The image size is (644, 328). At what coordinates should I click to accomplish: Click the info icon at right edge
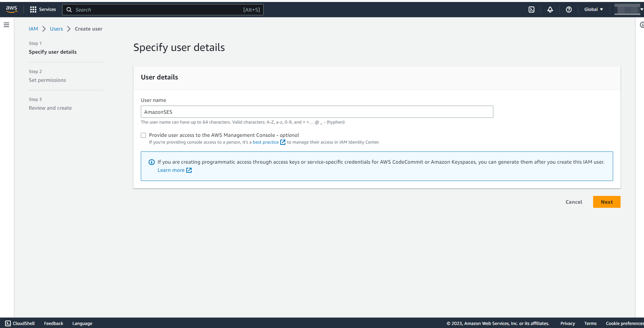642,25
